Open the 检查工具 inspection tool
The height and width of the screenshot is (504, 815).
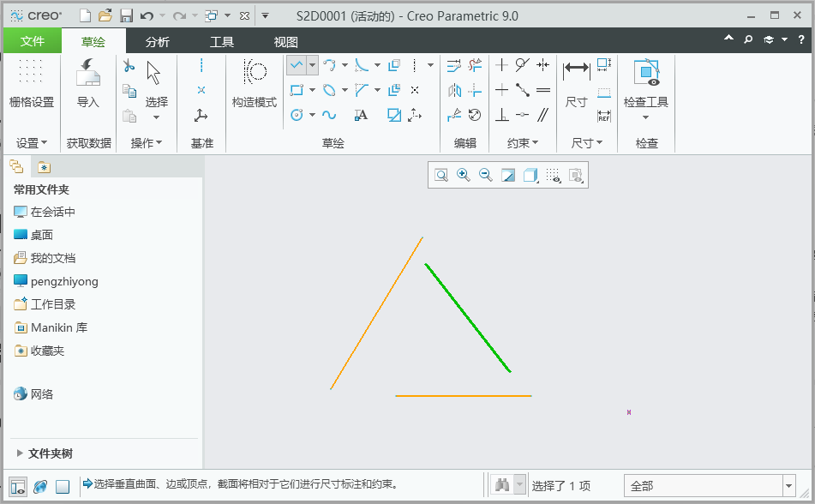click(x=645, y=81)
